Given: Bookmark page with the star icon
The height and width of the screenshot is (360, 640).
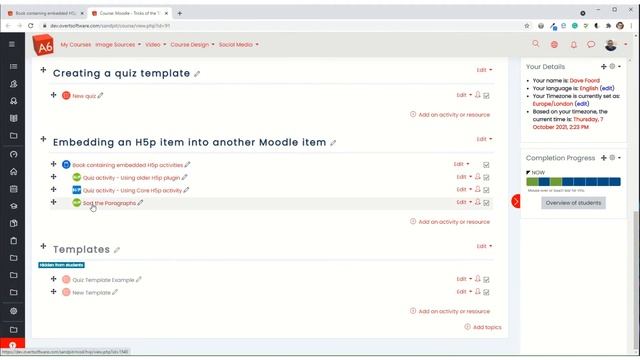Looking at the screenshot, I should pos(527,26).
